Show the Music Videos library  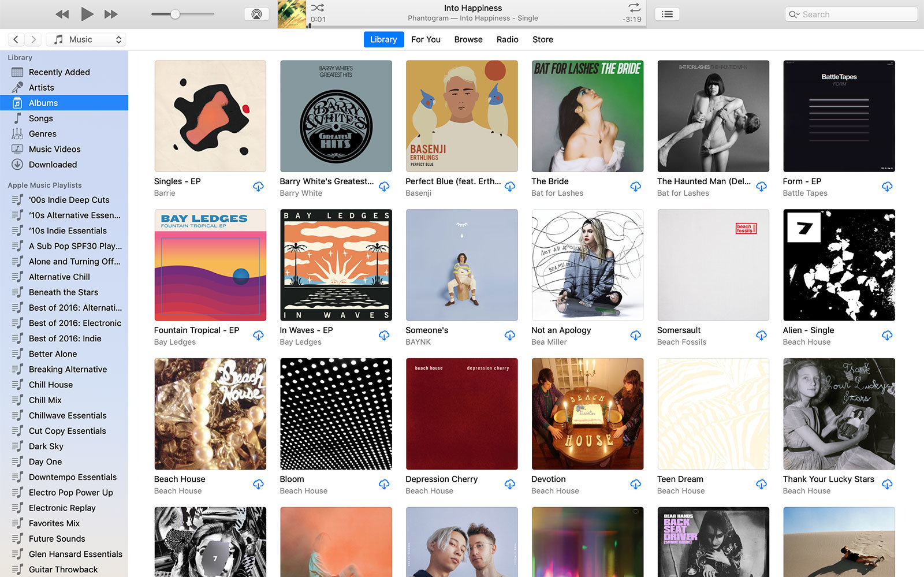(55, 149)
